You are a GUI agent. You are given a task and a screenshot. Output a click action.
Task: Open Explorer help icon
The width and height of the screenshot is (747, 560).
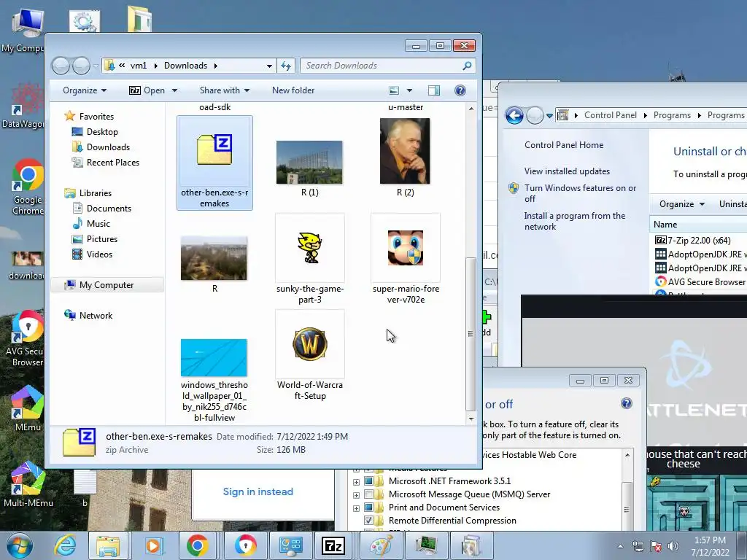(x=460, y=90)
